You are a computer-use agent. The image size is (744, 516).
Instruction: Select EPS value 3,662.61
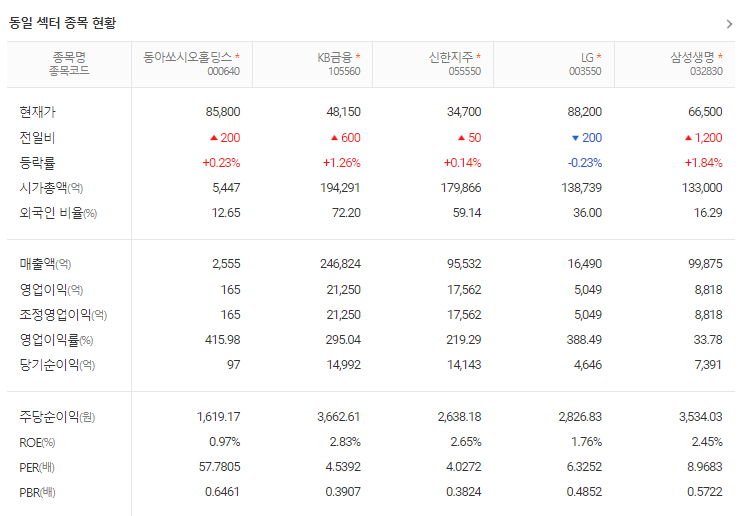(339, 417)
